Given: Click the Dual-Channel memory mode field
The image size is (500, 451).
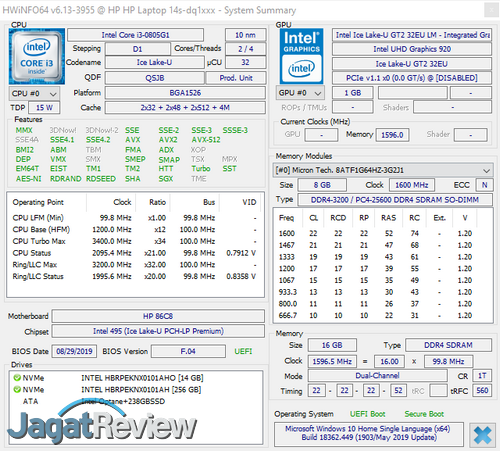Looking at the screenshot, I should tap(377, 376).
